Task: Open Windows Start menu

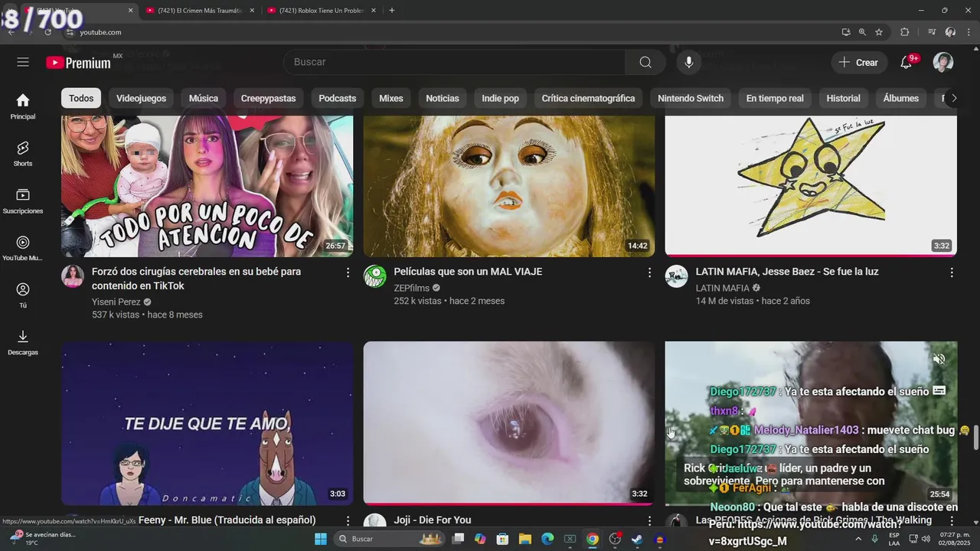Action: (321, 539)
